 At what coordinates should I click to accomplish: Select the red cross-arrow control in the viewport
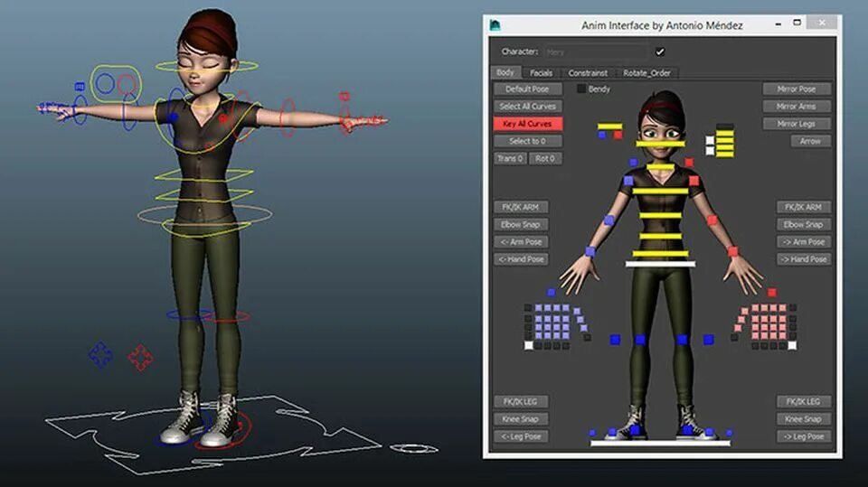click(141, 358)
